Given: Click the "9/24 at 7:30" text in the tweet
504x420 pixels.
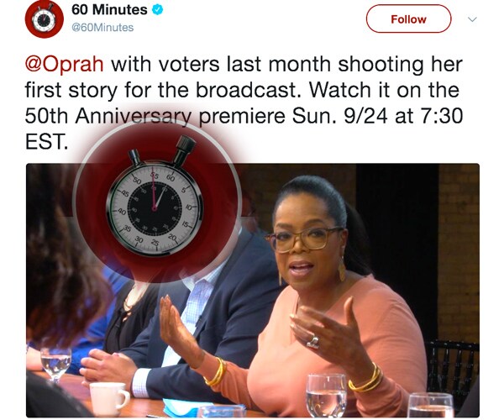Looking at the screenshot, I should 403,116.
